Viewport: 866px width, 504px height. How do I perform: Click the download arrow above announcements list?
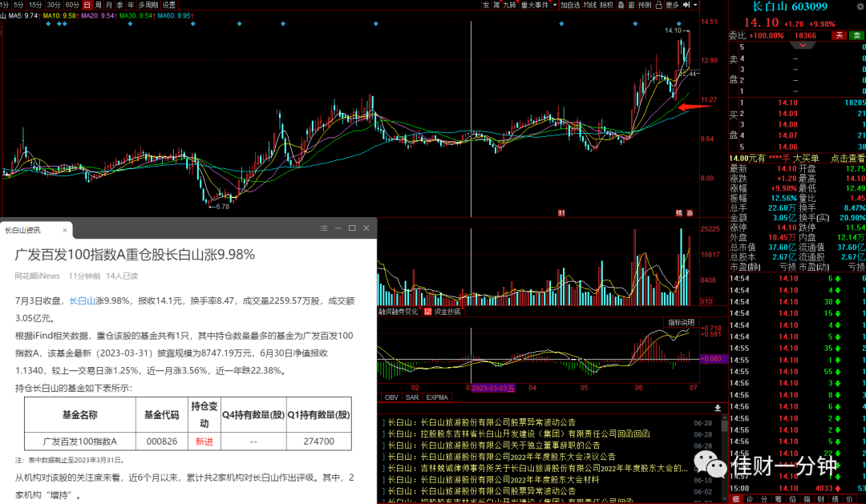[x=718, y=408]
